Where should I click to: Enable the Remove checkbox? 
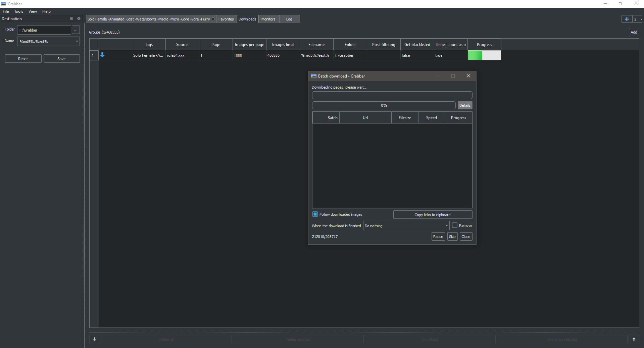[455, 225]
